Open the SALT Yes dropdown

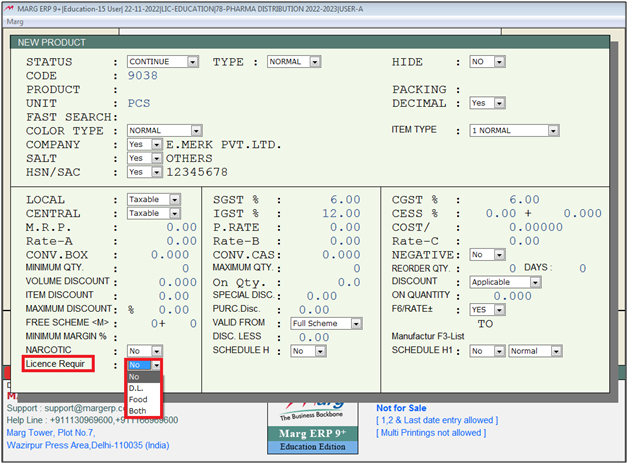click(x=144, y=158)
